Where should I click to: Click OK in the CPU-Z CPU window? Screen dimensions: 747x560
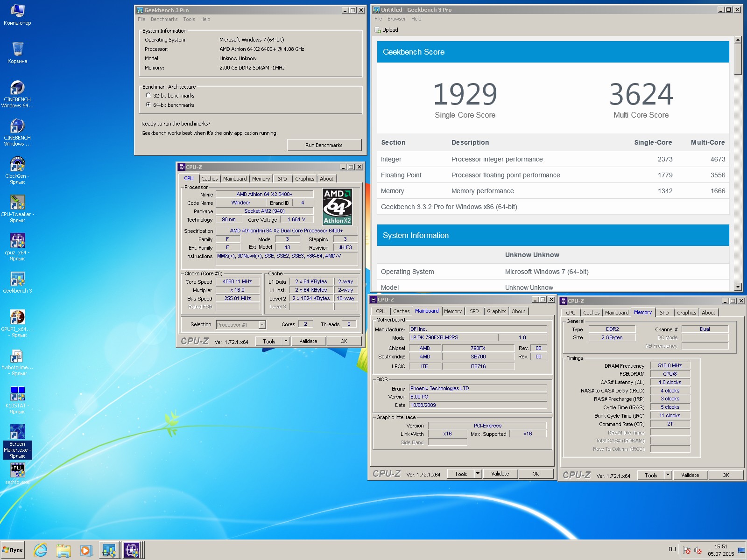pos(344,341)
